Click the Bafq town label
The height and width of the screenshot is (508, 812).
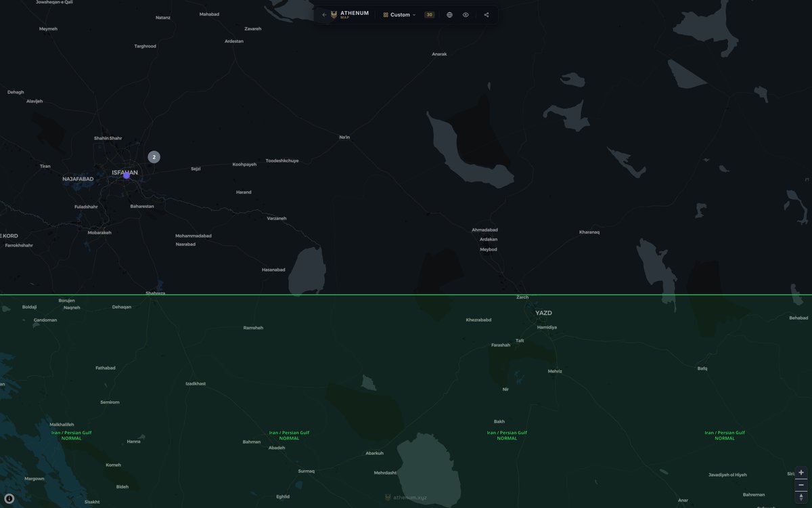point(702,368)
